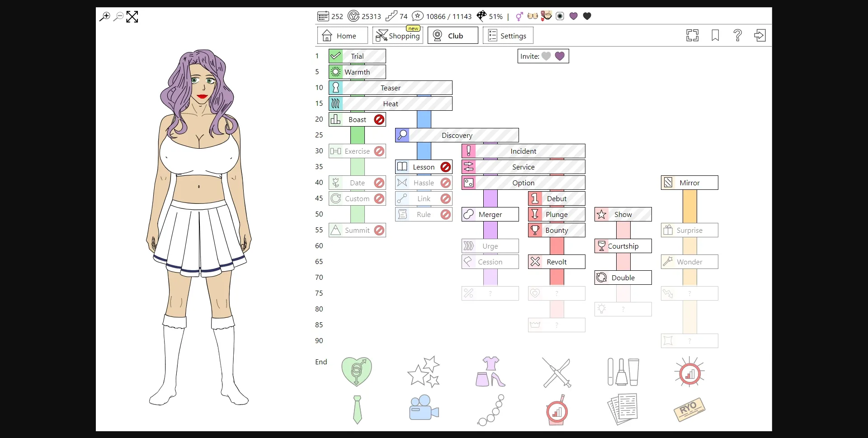Select the crossed knives icon below the tree
Image resolution: width=868 pixels, height=438 pixels.
[x=556, y=372]
